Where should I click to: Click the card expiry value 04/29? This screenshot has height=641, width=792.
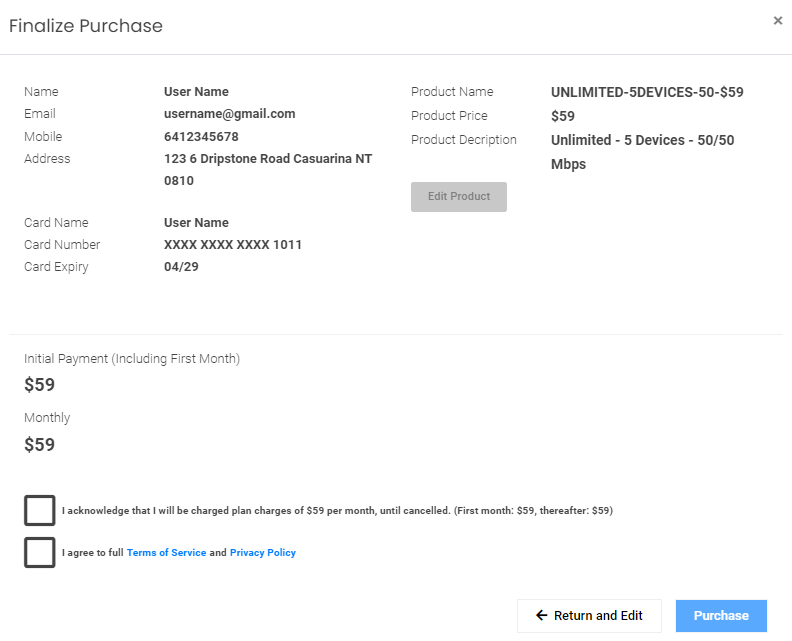point(181,267)
